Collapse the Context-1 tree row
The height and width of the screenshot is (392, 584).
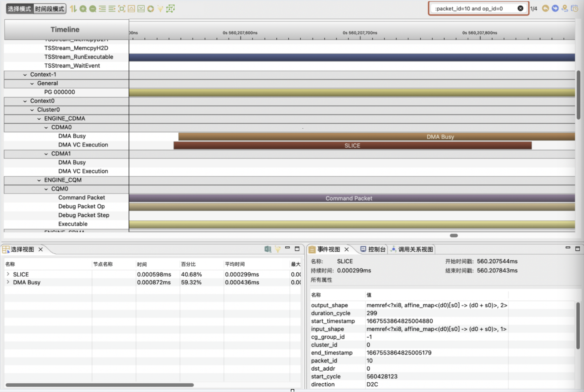point(25,75)
